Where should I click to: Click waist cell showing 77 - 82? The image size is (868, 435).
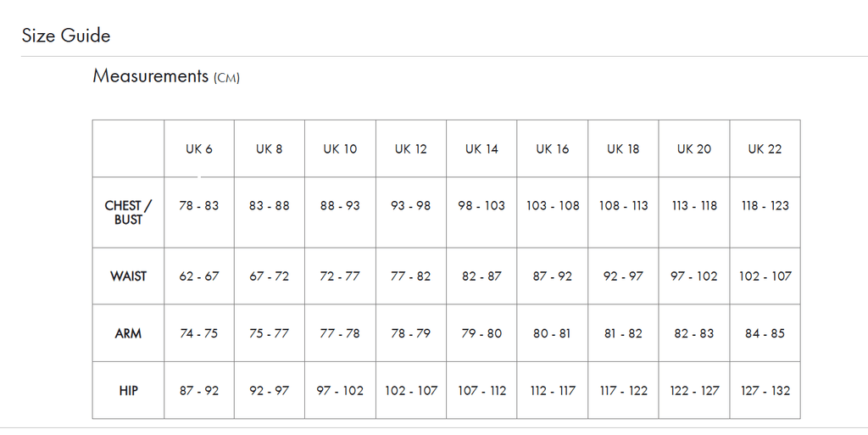[x=411, y=276]
